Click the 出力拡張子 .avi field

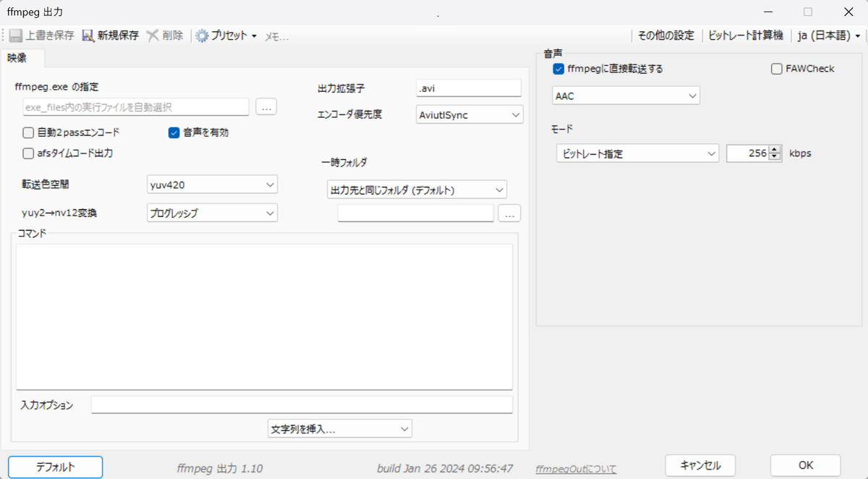click(x=469, y=88)
